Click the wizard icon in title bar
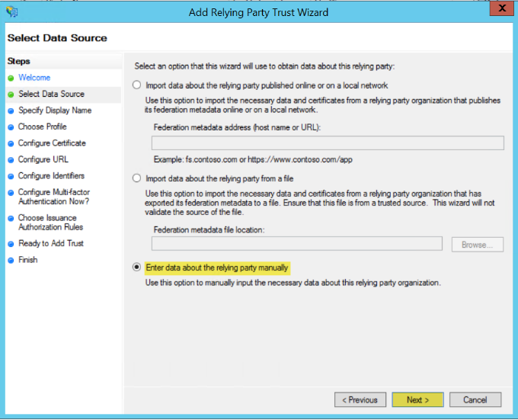Viewport: 518px width, 420px height. 11,11
